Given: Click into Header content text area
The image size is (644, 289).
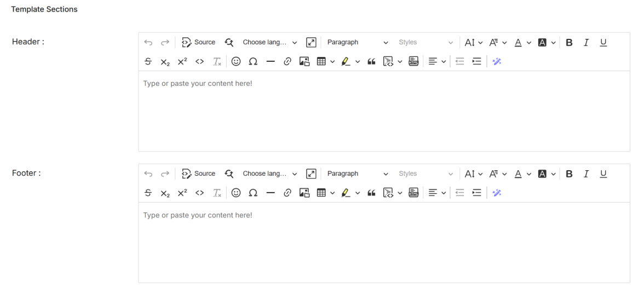Looking at the screenshot, I should tap(384, 111).
